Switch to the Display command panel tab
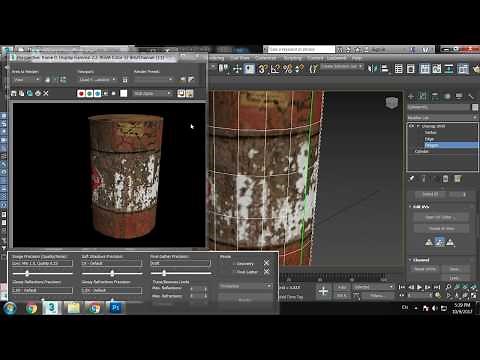This screenshot has width=480, height=360. [x=459, y=96]
